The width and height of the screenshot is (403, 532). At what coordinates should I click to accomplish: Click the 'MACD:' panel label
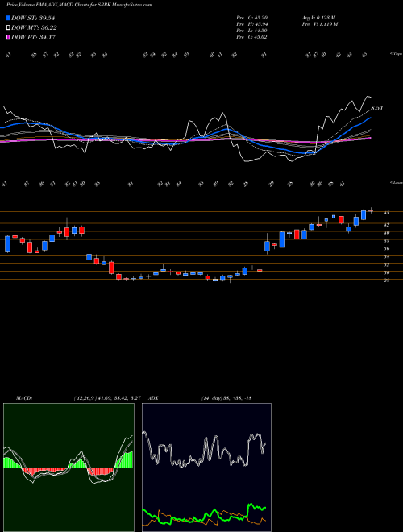coord(24,397)
